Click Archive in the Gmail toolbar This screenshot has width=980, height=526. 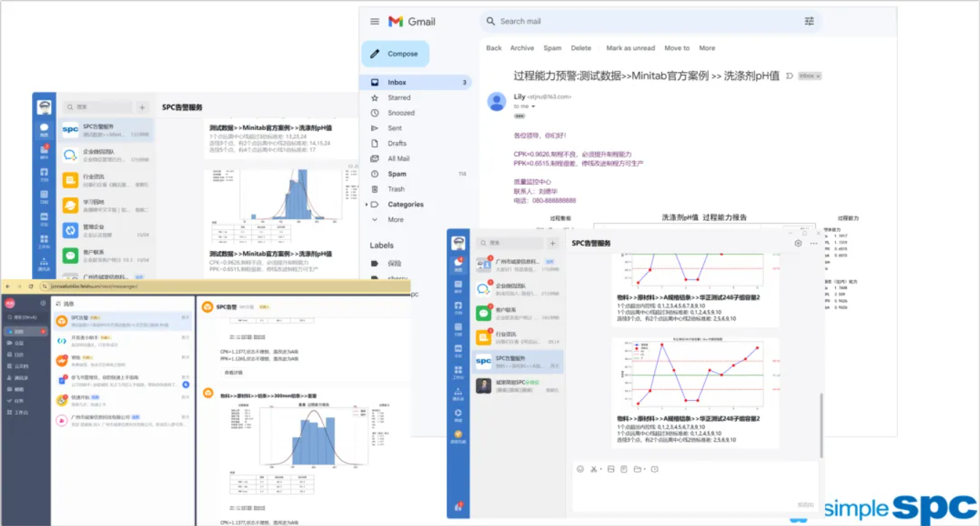tap(522, 48)
